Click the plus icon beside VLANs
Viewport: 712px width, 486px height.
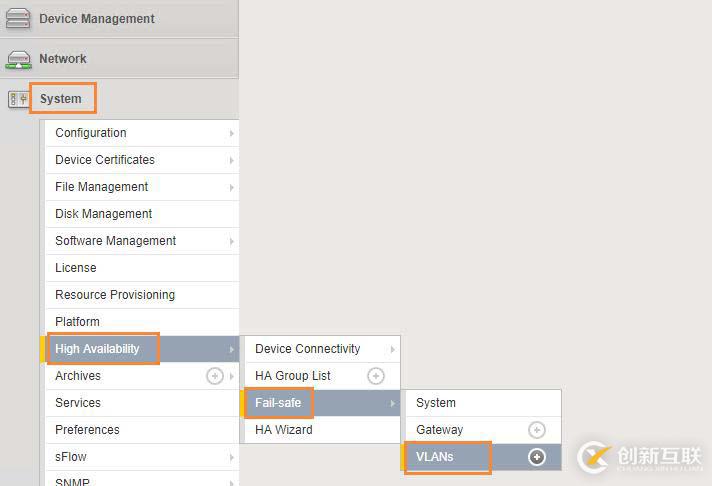coord(537,457)
